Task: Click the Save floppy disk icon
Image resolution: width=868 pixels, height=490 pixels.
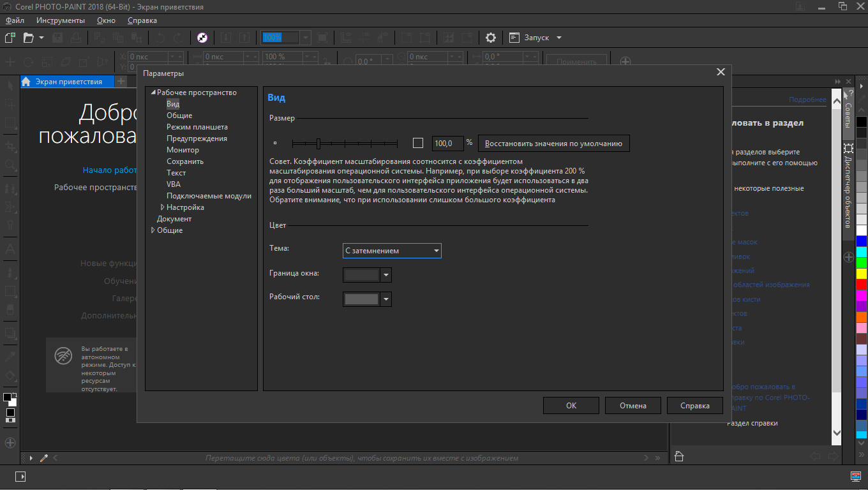Action: 57,38
